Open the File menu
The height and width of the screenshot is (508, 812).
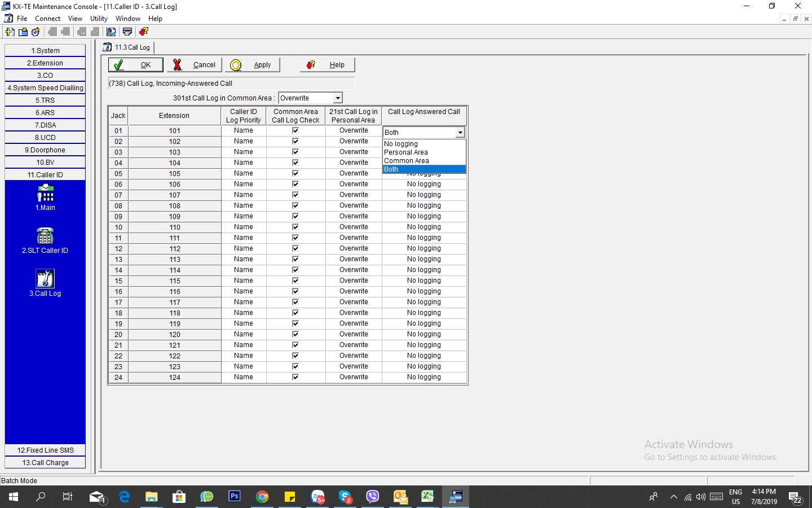22,19
